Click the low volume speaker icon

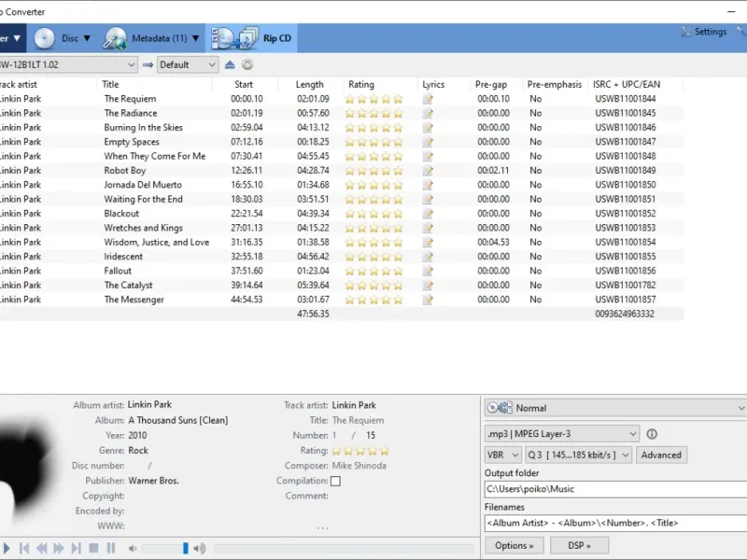(133, 549)
